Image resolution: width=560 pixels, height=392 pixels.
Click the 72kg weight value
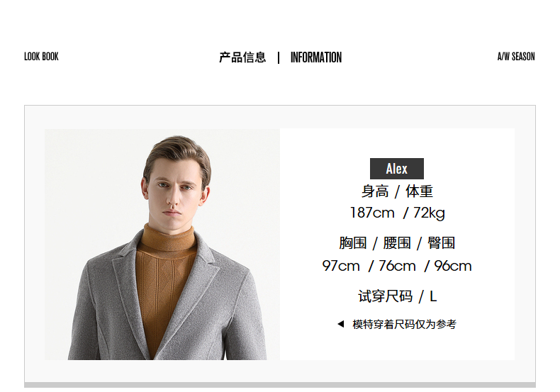tap(429, 213)
